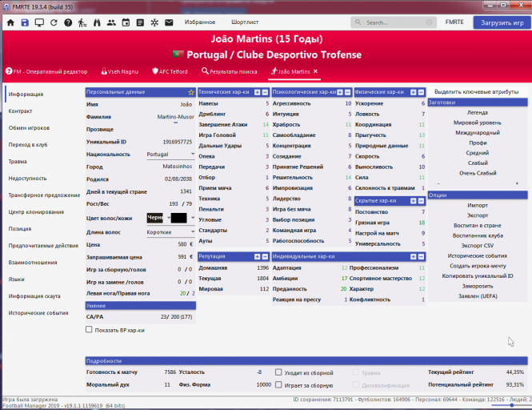Edit Фамилия Martins-Musor field
This screenshot has height=410, width=532.
point(175,117)
